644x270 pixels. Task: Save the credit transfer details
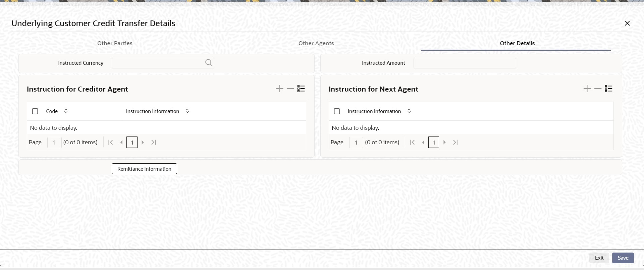(623, 258)
